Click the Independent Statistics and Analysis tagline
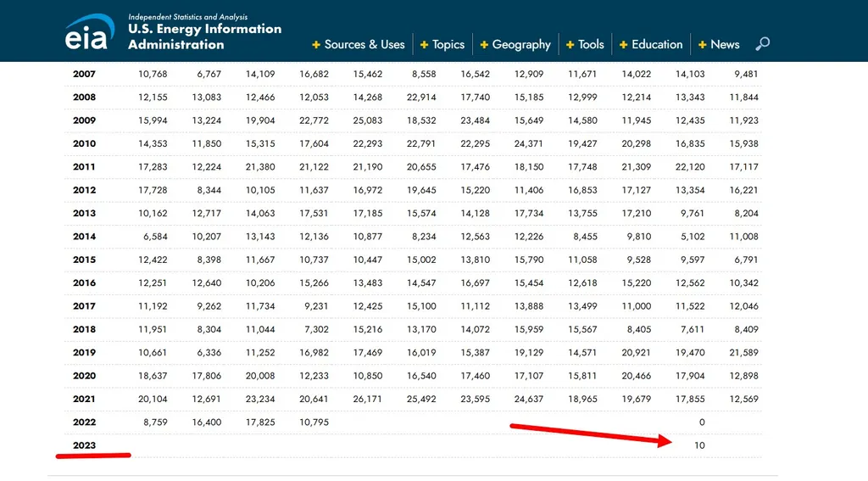 pyautogui.click(x=188, y=16)
